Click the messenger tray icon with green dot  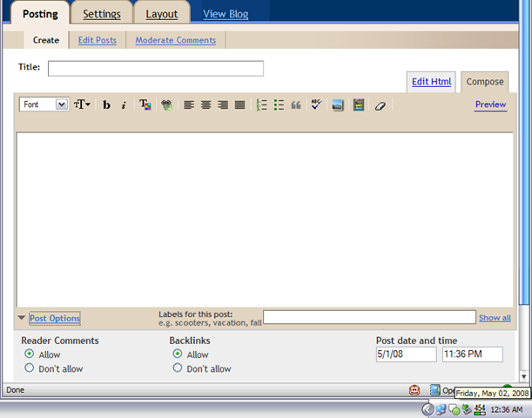(x=455, y=410)
